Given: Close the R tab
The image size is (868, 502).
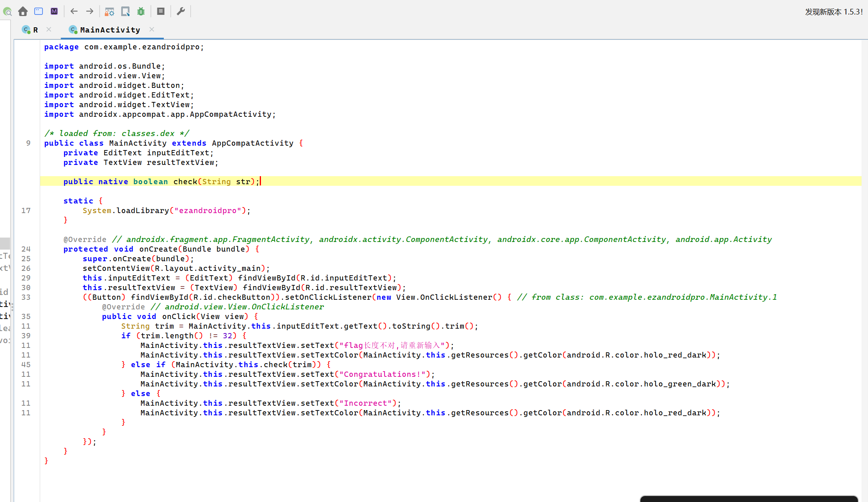Looking at the screenshot, I should pos(49,29).
